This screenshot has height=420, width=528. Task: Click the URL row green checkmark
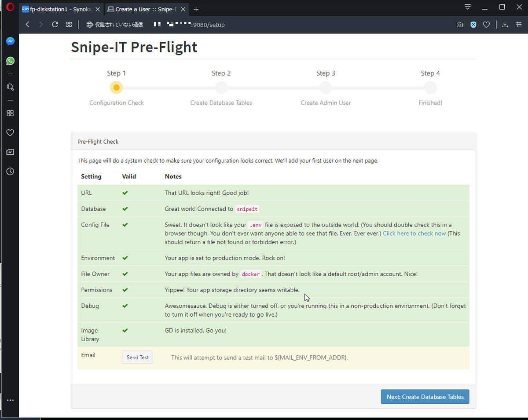125,193
